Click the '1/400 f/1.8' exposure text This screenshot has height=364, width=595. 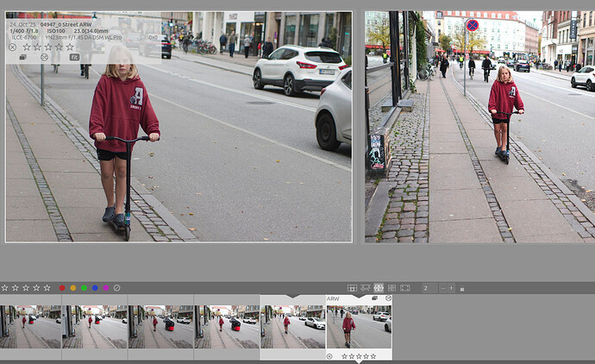[24, 31]
